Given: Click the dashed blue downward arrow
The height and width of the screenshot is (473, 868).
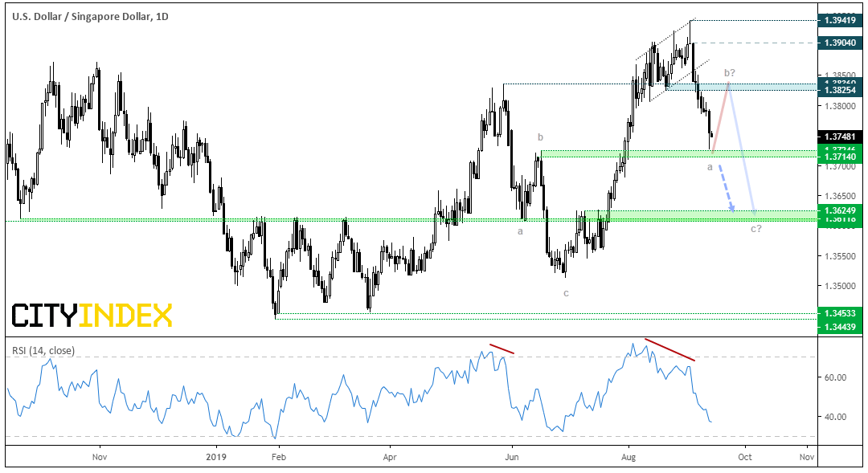Looking at the screenshot, I should [727, 190].
